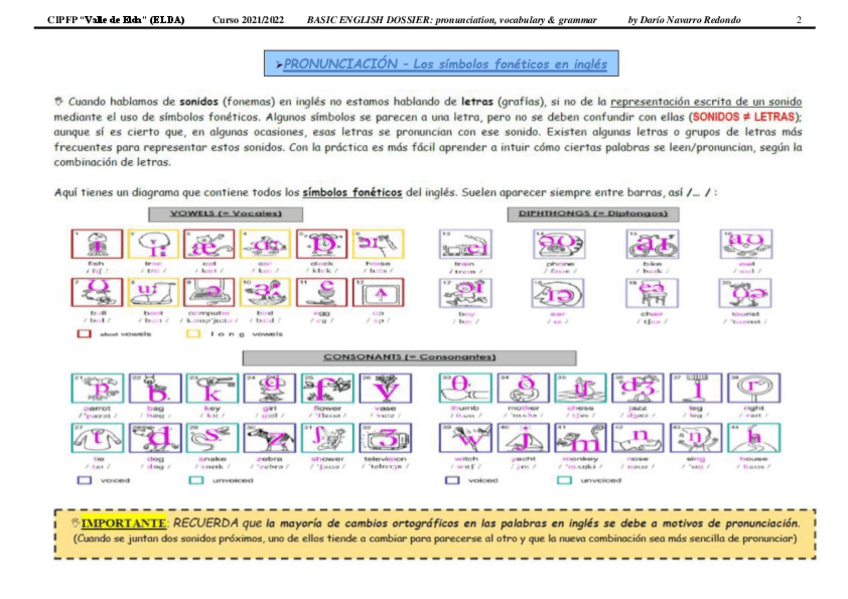The image size is (848, 599).
Task: Click the jazz consonant picture
Action: click(x=638, y=388)
